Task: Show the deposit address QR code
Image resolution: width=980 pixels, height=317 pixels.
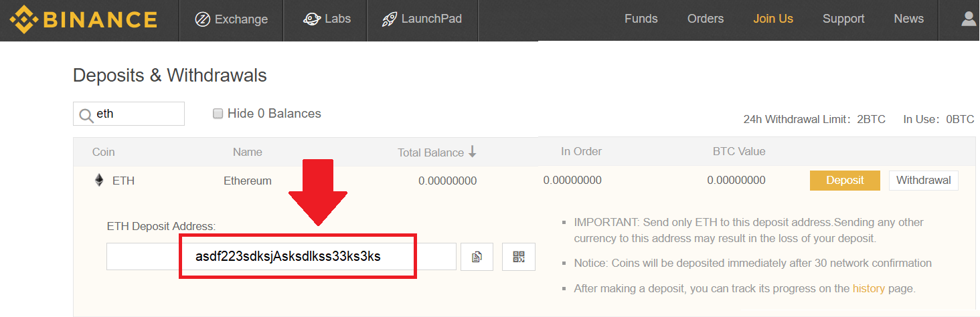Action: (x=519, y=256)
